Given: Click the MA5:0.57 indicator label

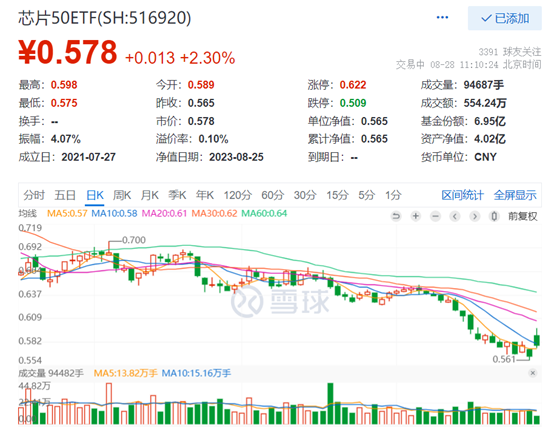Looking at the screenshot, I should point(67,213).
